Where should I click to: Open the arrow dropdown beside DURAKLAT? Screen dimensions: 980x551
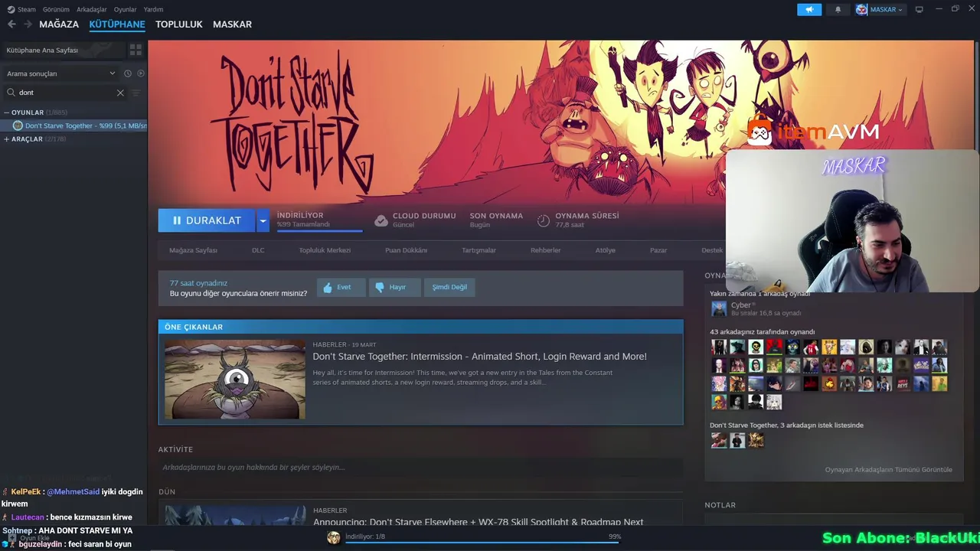[263, 220]
